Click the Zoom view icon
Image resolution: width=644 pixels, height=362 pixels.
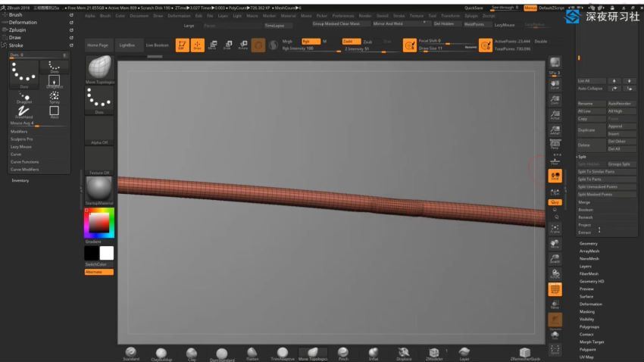tap(555, 100)
